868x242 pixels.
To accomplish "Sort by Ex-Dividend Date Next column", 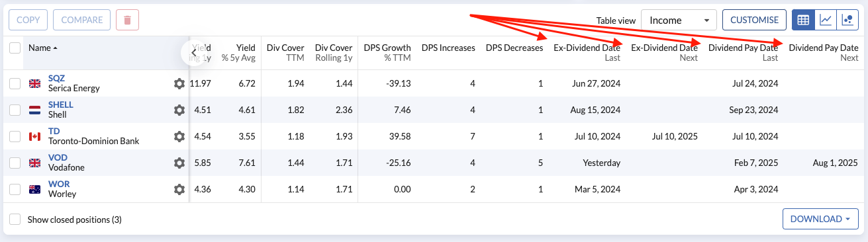I will (664, 52).
